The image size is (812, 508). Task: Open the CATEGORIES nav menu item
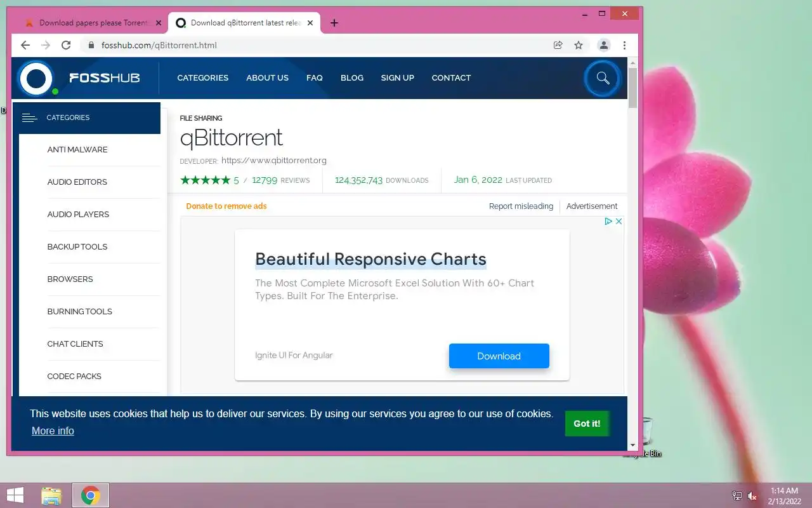[203, 78]
